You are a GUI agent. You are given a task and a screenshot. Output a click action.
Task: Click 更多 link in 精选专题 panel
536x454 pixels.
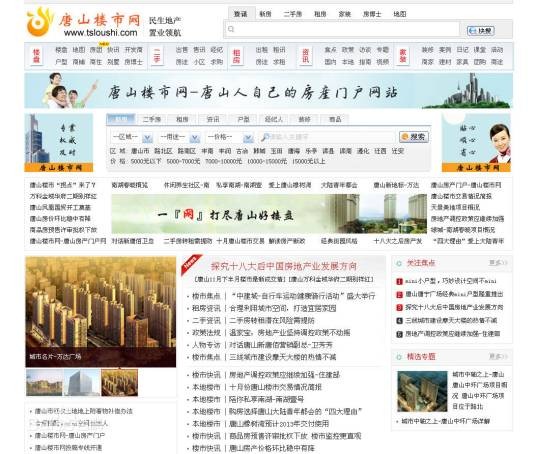tap(498, 357)
